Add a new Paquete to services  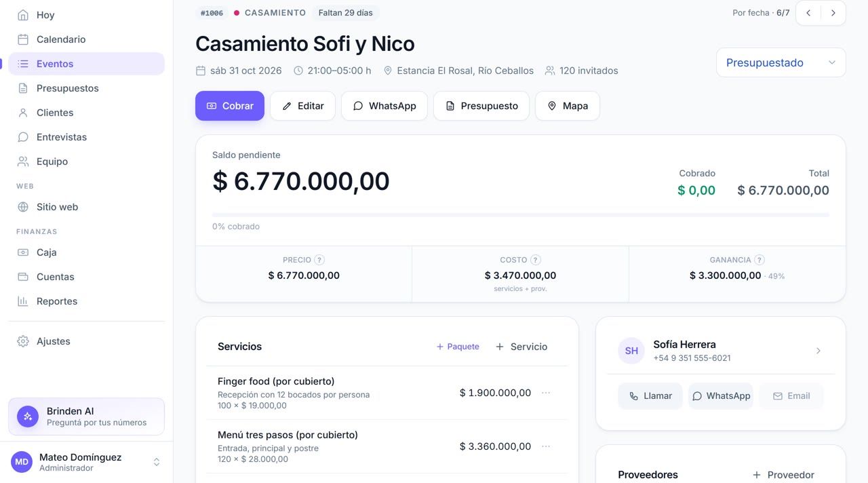pyautogui.click(x=458, y=347)
